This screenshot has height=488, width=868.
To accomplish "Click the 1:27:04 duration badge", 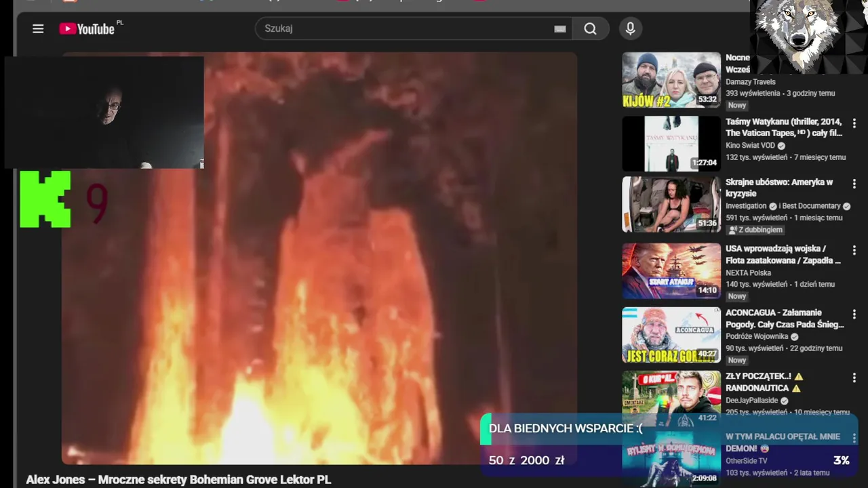I will [704, 163].
